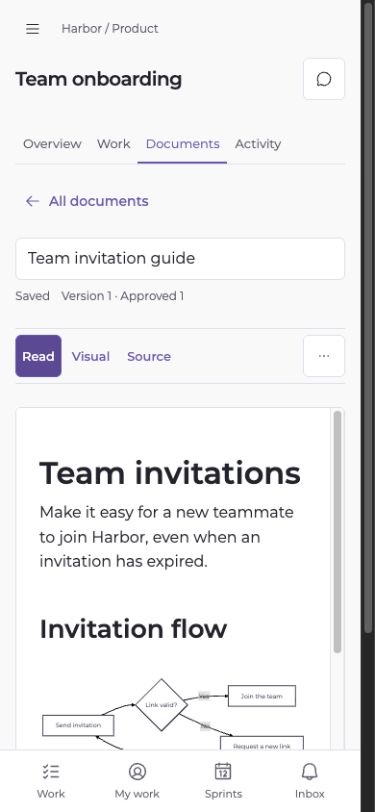This screenshot has width=375, height=812.
Task: Tap the Work checklist icon in bottom bar
Action: [x=51, y=772]
